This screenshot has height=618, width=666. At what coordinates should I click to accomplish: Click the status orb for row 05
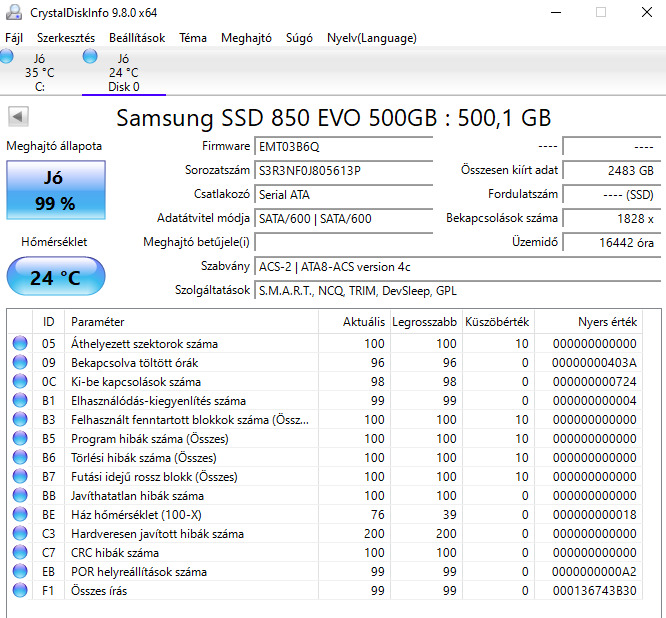(20, 343)
